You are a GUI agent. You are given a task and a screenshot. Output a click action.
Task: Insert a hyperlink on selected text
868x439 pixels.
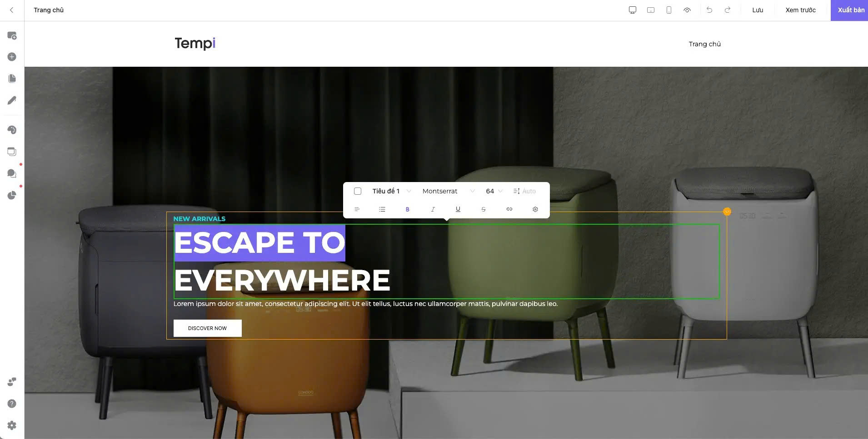pos(509,209)
